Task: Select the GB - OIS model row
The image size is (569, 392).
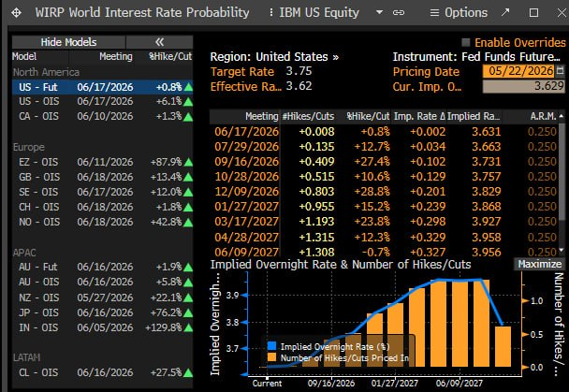Action: (102, 177)
